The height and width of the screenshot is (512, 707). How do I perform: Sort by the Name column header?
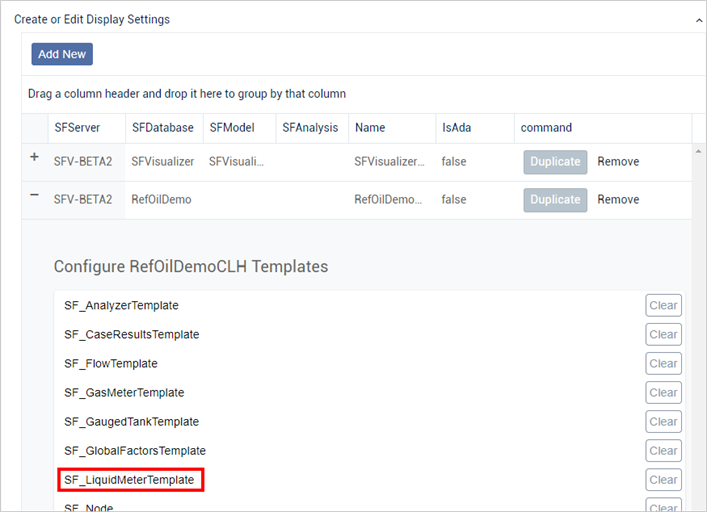pyautogui.click(x=370, y=128)
